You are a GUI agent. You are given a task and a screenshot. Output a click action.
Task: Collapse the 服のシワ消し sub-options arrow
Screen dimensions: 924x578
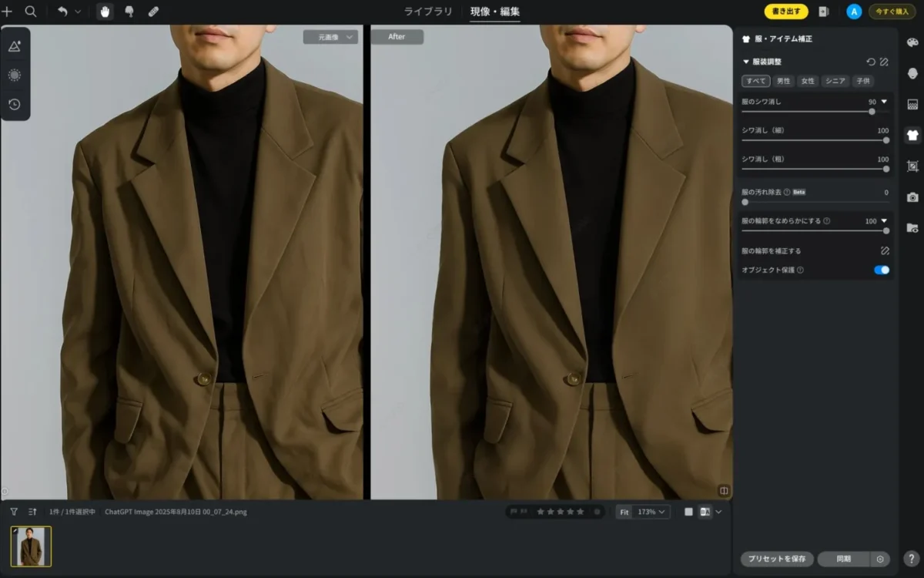884,102
